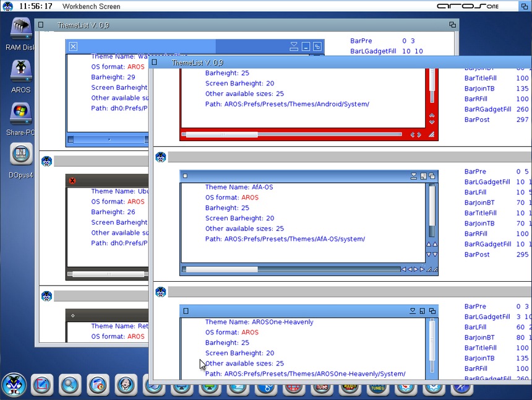The height and width of the screenshot is (400, 532).
Task: Open the calendar clock dock icon
Action: pos(98,385)
